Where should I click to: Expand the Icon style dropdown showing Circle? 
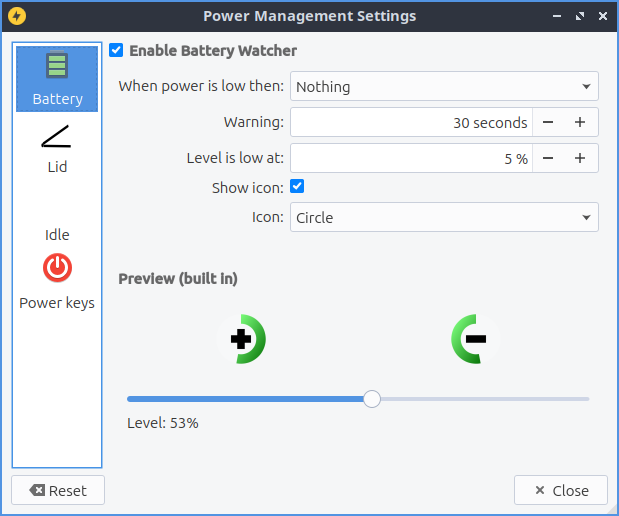click(444, 218)
